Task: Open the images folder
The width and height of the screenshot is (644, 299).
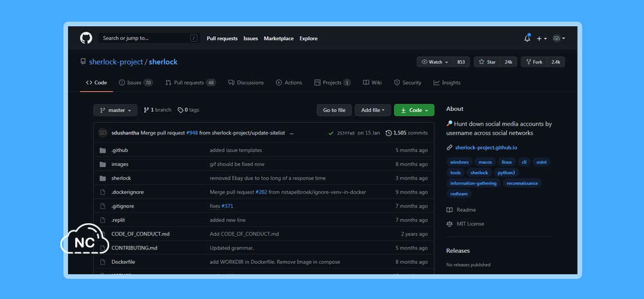Action: (x=120, y=164)
